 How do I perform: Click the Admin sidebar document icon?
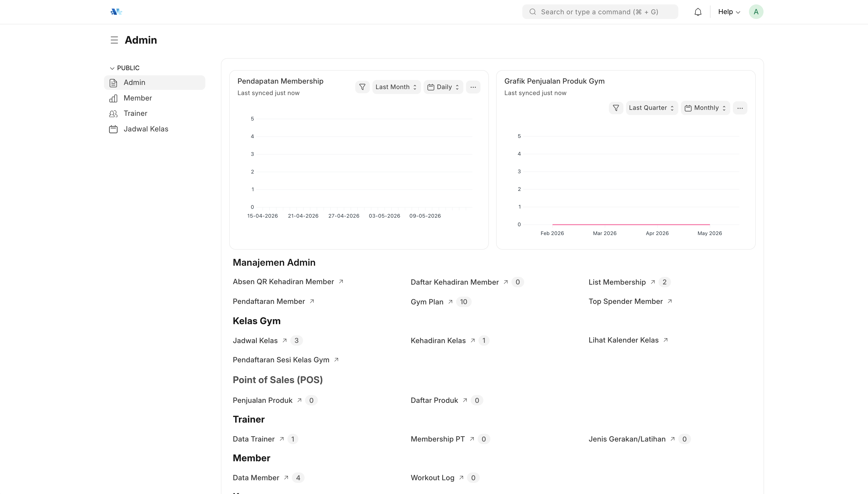113,83
